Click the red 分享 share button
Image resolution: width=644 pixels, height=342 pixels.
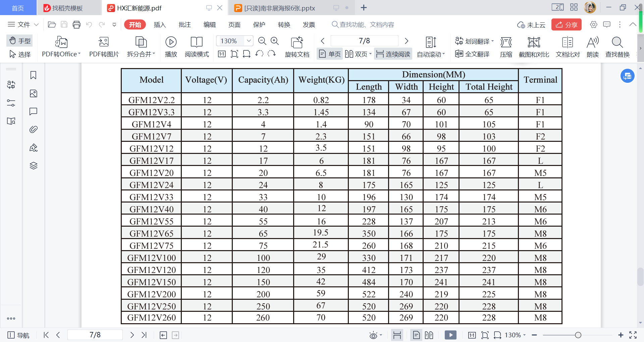point(566,24)
